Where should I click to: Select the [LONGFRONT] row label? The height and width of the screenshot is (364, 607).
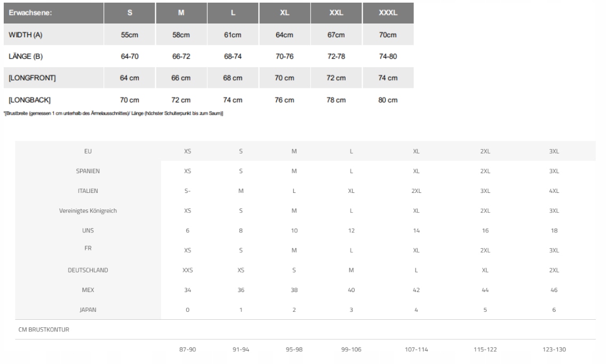tap(32, 78)
